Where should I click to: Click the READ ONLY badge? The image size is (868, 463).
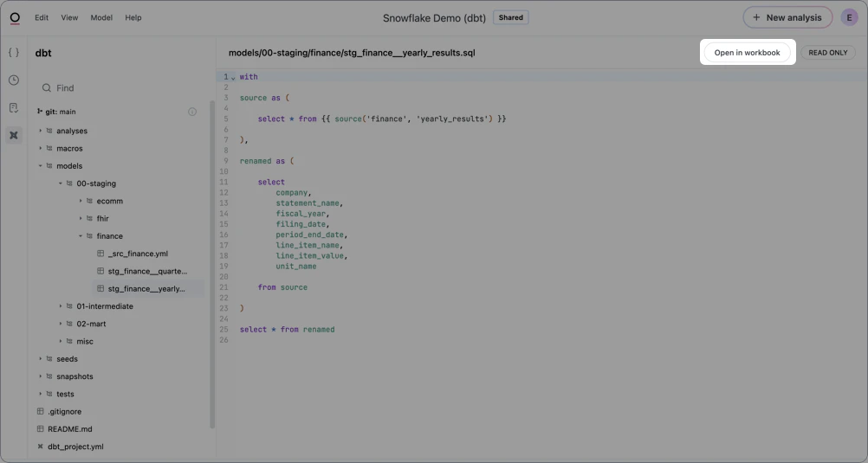point(827,53)
